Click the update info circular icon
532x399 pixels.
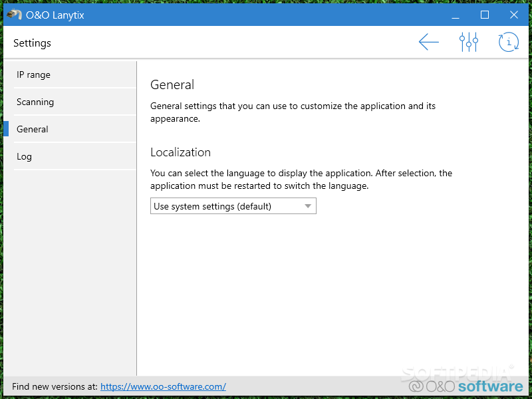pos(508,42)
